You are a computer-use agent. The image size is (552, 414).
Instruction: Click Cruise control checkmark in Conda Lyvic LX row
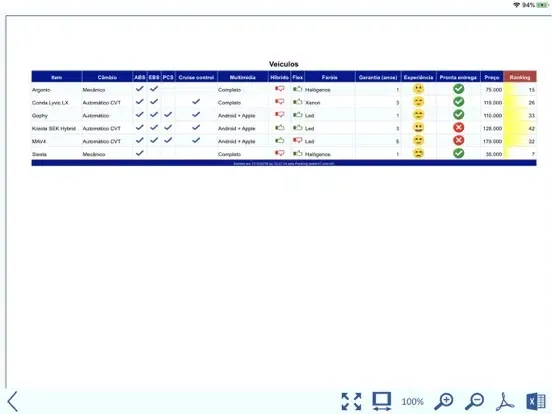196,102
